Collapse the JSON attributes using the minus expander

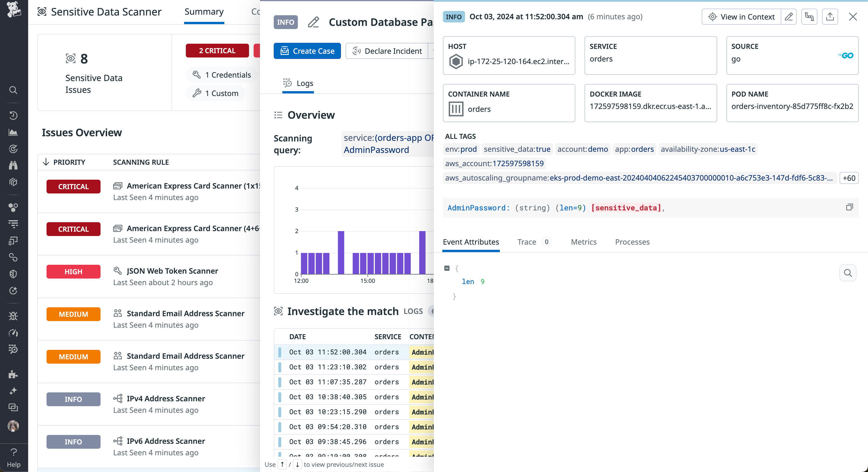point(447,268)
